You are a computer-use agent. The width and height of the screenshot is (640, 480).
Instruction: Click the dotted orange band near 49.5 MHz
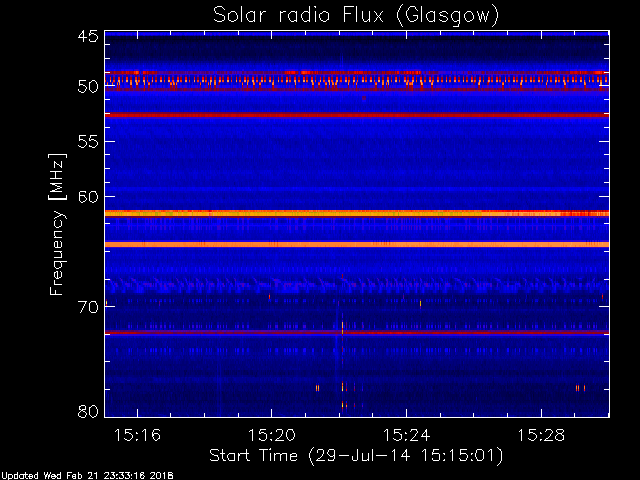(357, 80)
